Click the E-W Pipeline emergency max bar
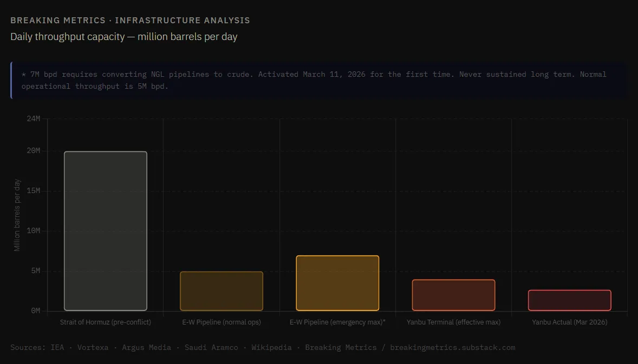The width and height of the screenshot is (638, 364). point(337,283)
